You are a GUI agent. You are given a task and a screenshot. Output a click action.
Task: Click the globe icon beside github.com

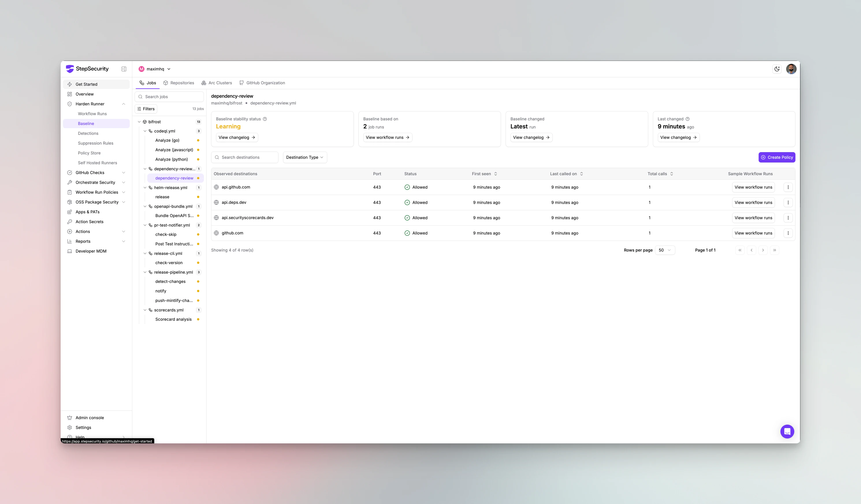point(216,233)
